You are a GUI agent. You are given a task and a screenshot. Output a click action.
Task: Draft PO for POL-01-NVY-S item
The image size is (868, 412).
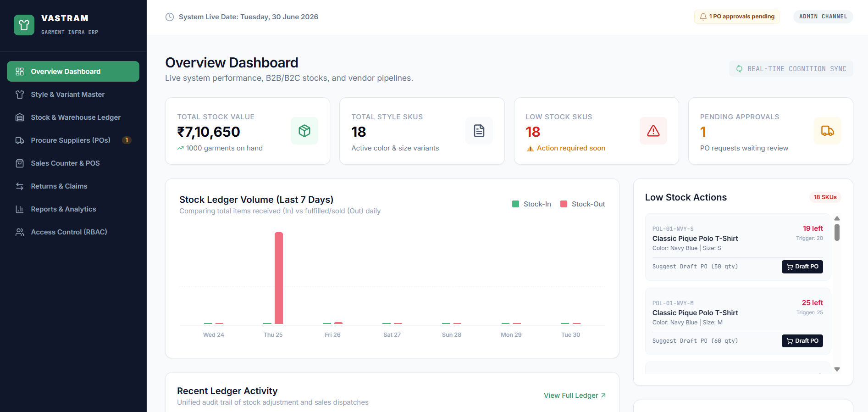[x=802, y=267]
